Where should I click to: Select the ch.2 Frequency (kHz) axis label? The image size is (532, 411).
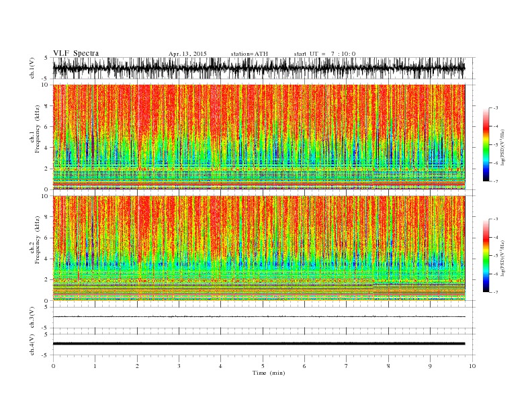coord(35,240)
